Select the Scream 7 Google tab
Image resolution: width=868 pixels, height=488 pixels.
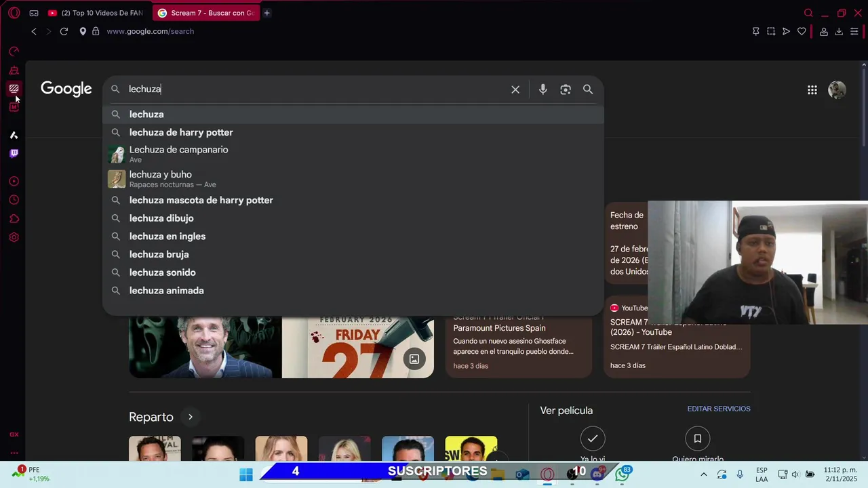[x=205, y=13]
